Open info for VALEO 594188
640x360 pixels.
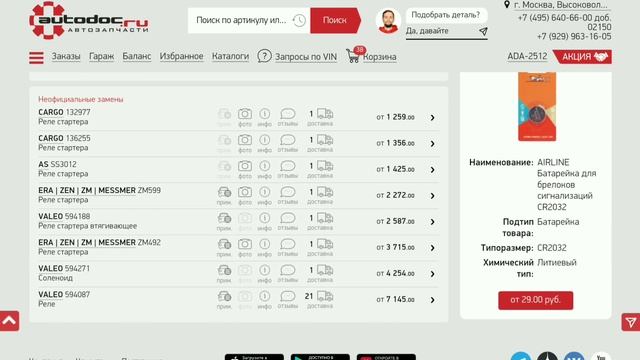pos(264,222)
